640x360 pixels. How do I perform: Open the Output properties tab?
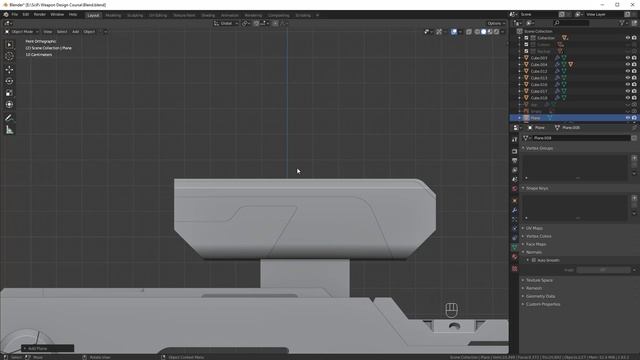click(x=514, y=161)
